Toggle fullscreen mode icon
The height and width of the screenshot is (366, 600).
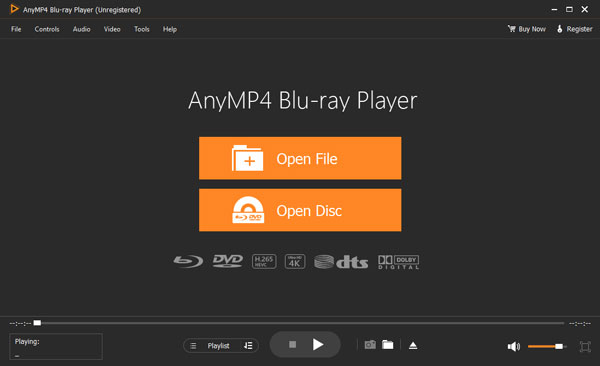coord(585,346)
